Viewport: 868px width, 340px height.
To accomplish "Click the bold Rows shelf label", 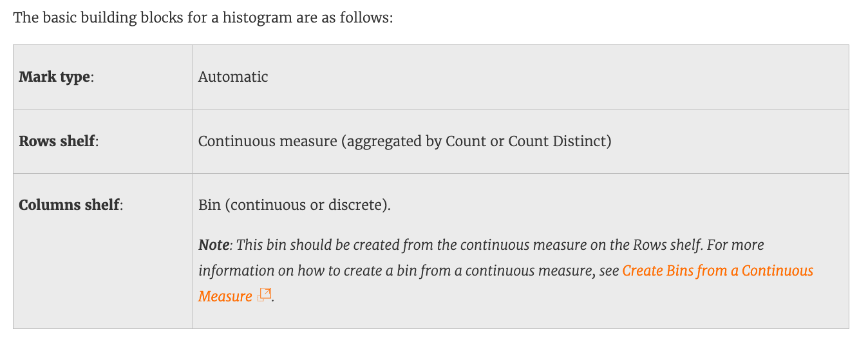I will pyautogui.click(x=57, y=142).
